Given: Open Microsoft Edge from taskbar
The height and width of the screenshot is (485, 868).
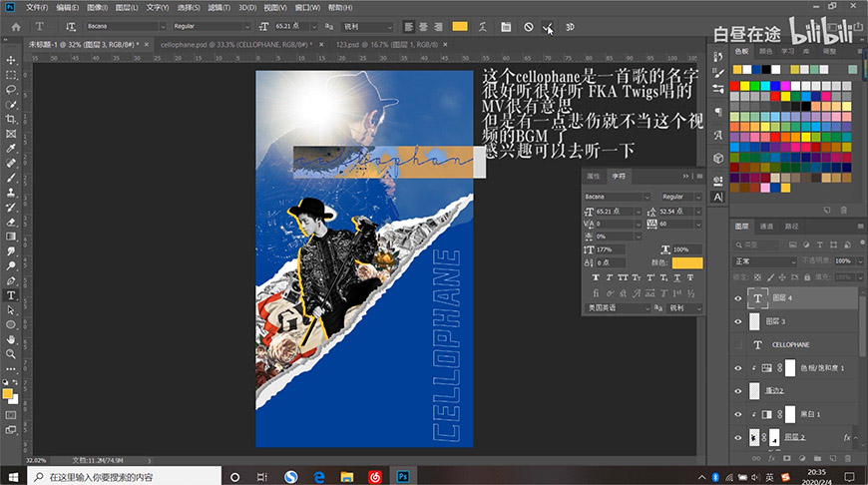Looking at the screenshot, I should click(x=319, y=477).
